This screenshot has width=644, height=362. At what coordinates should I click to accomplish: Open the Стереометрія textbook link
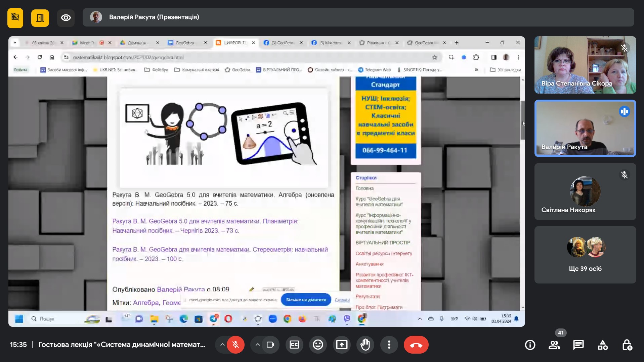[x=220, y=254]
